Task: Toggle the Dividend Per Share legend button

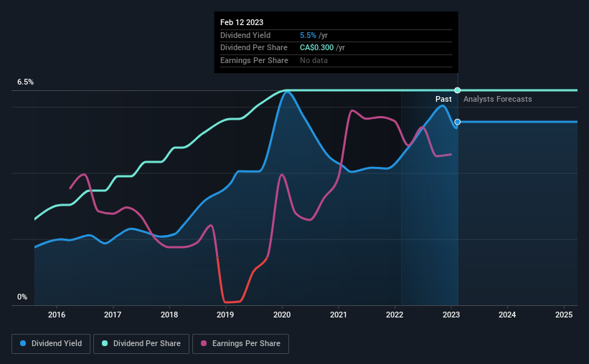Action: (141, 344)
